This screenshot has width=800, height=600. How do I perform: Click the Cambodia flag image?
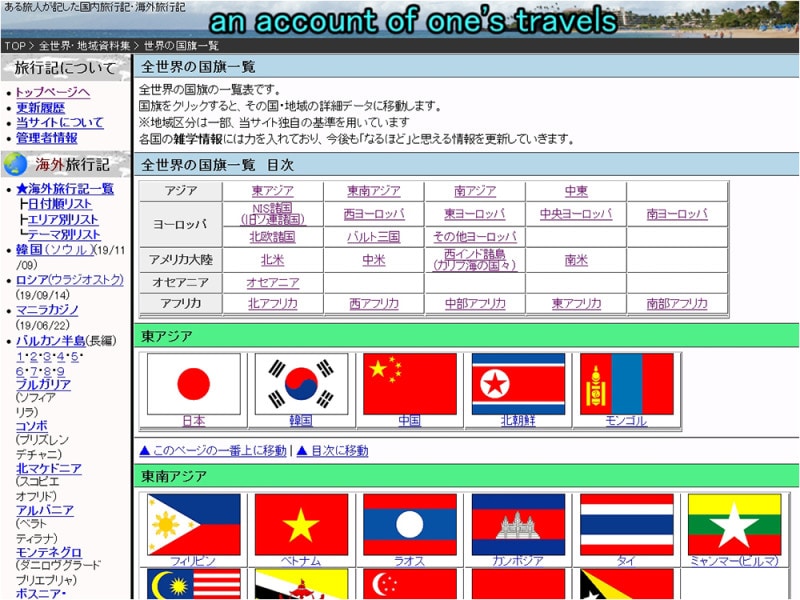tap(518, 525)
